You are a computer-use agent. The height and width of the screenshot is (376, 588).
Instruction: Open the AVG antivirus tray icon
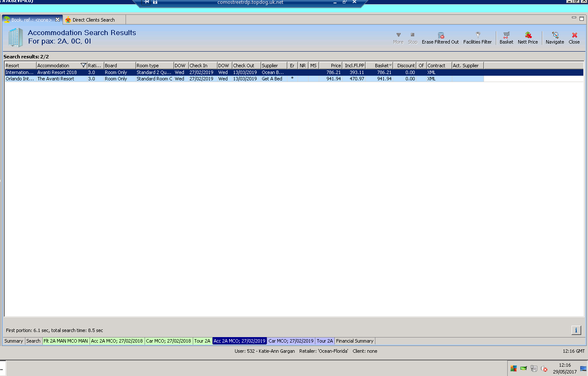[514, 368]
